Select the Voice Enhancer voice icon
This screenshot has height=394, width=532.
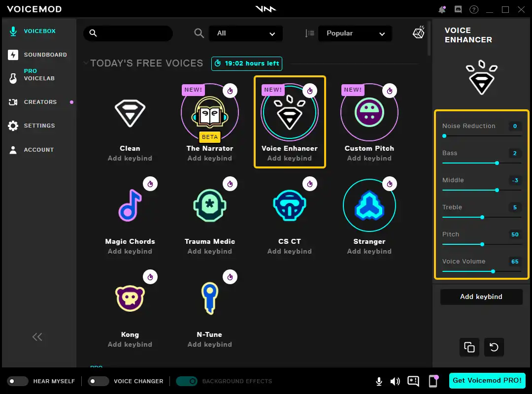290,112
